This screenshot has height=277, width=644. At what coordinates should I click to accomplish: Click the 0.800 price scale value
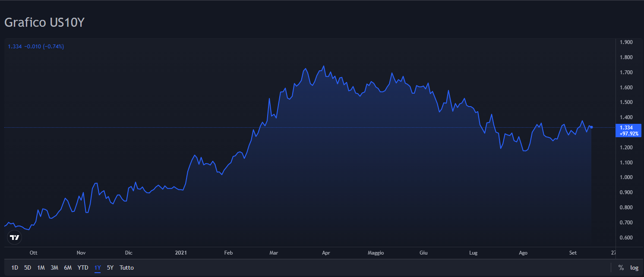(x=626, y=208)
